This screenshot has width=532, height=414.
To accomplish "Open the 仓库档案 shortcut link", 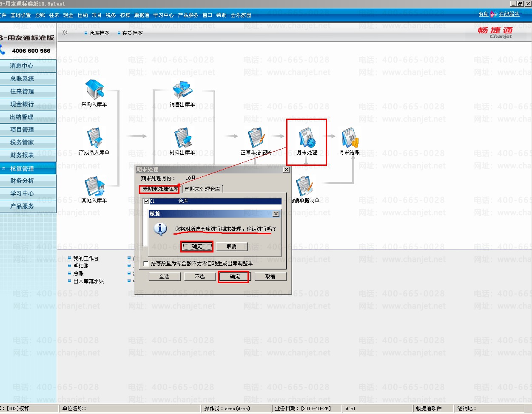I will [x=99, y=33].
